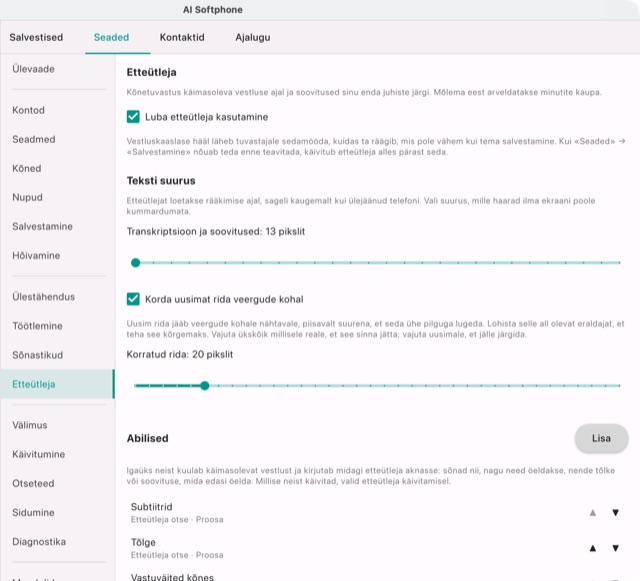This screenshot has height=581, width=640.
Task: Open the Ajalugu tab
Action: pos(253,37)
